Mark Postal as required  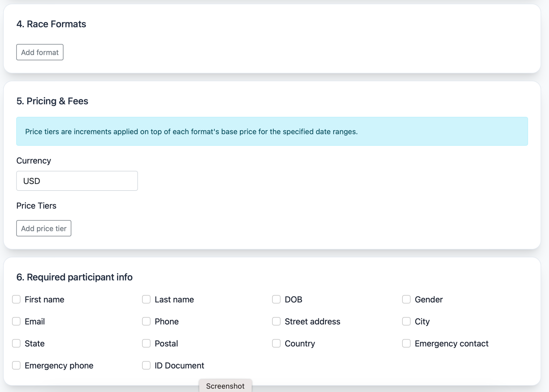coord(146,343)
